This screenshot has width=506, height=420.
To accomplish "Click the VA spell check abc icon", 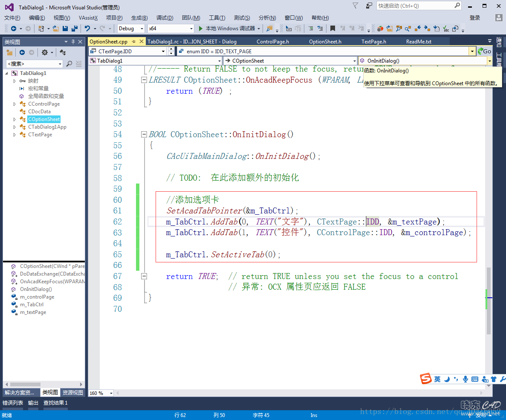I will point(446,29).
